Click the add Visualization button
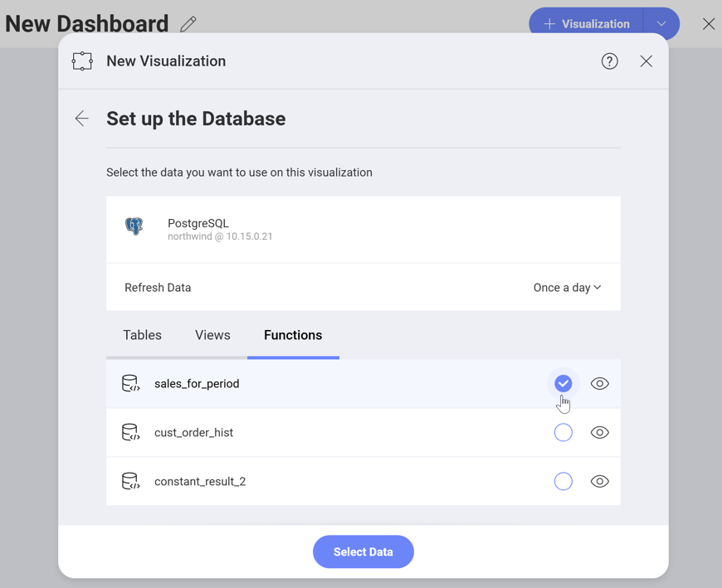Screen dimensions: 722x588 (586, 24)
